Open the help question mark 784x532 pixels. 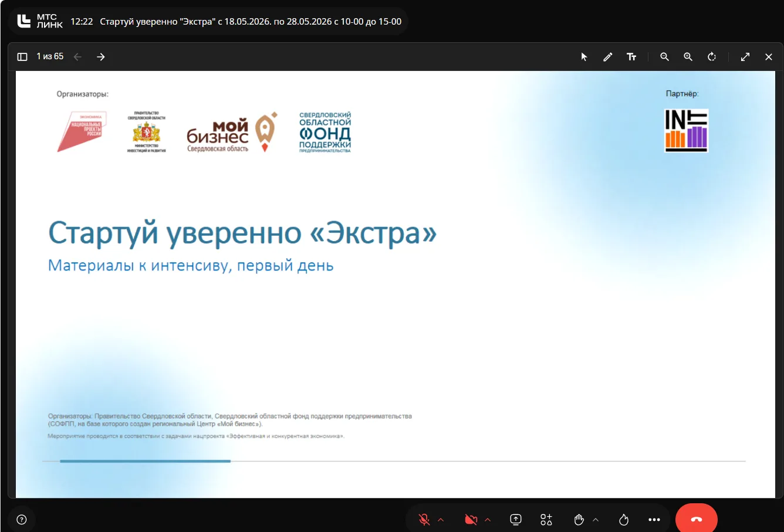pos(22,520)
